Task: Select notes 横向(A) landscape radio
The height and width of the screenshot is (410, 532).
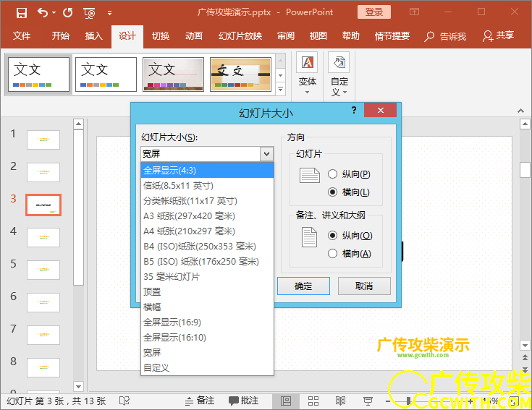Action: tap(332, 254)
